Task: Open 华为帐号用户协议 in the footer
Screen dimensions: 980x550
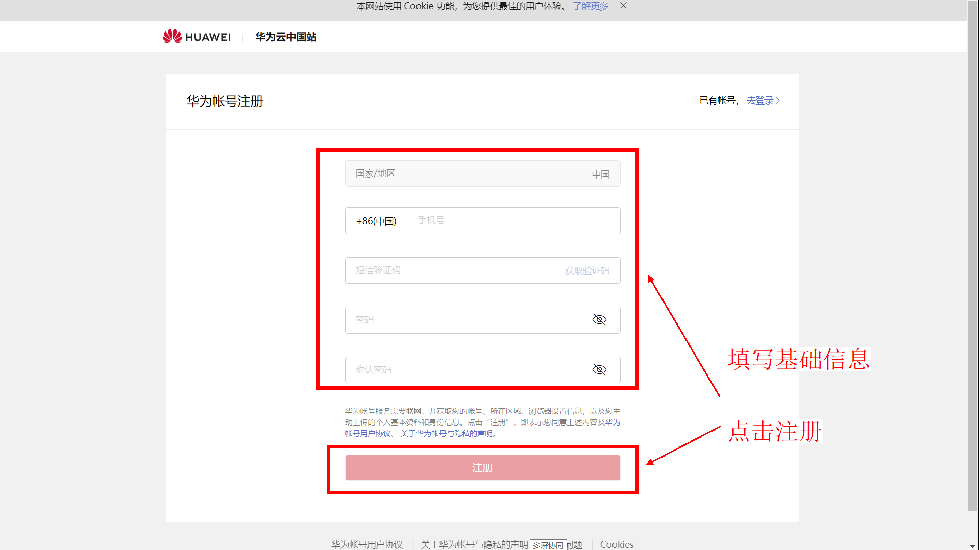Action: coord(367,544)
